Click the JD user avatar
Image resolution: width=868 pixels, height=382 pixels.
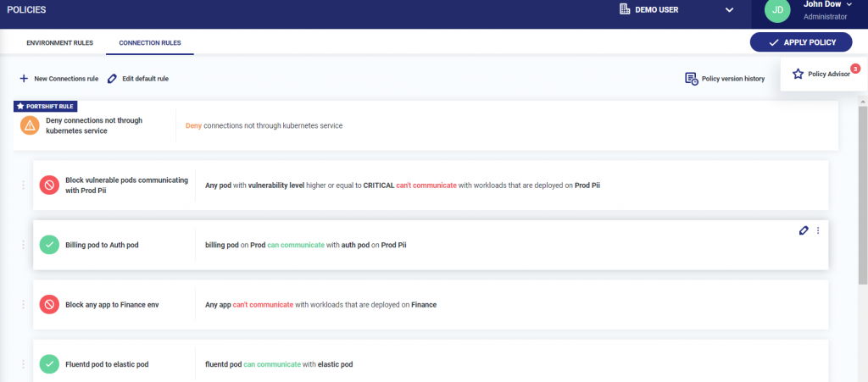[x=777, y=10]
